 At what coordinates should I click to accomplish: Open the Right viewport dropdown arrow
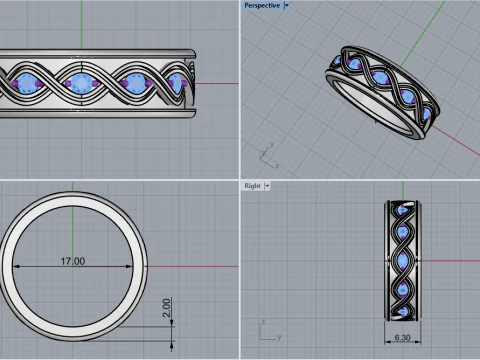tap(267, 186)
